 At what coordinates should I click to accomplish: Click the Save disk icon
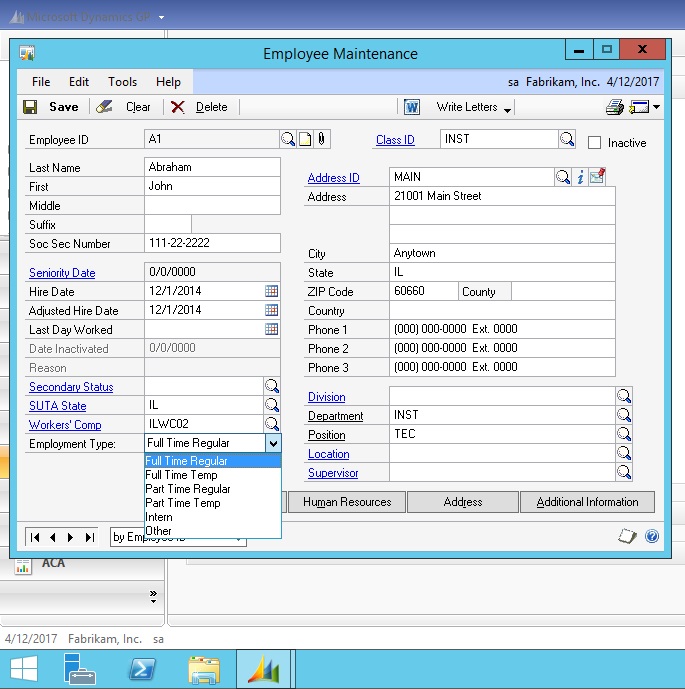pyautogui.click(x=30, y=107)
